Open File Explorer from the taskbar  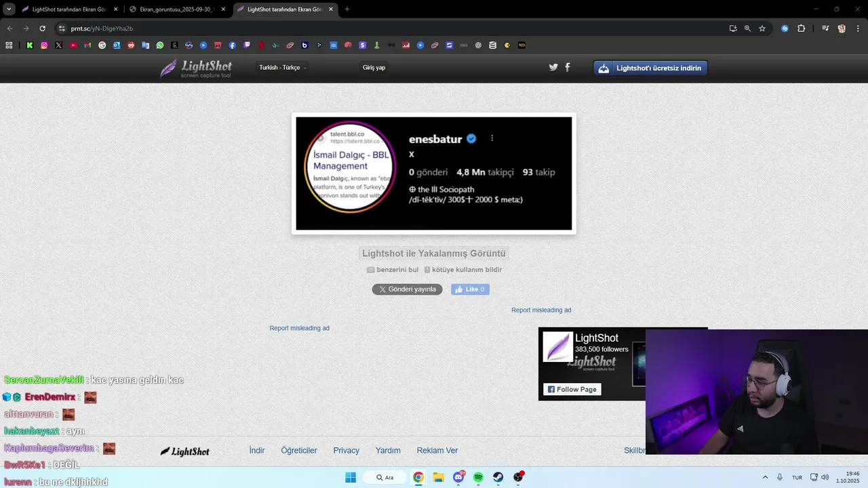[x=439, y=477]
